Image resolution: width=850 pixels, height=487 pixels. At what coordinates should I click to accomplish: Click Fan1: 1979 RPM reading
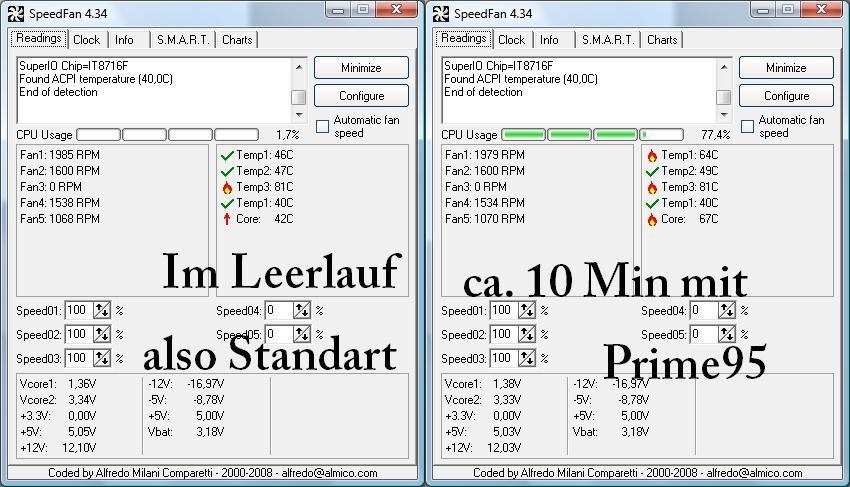[485, 155]
